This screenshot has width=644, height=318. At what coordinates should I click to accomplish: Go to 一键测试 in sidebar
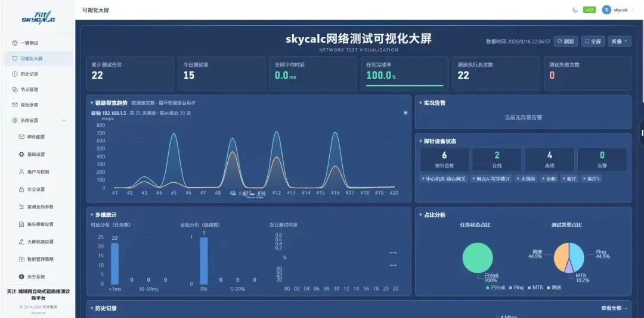pyautogui.click(x=39, y=43)
